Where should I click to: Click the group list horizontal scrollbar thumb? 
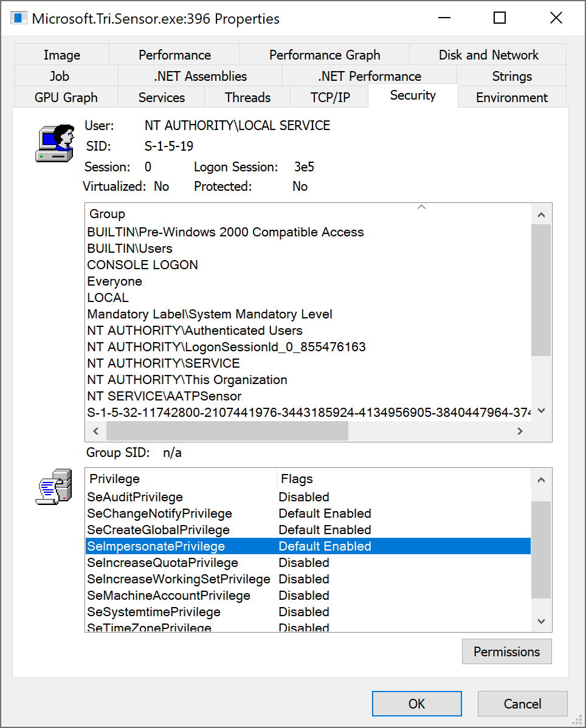point(227,431)
